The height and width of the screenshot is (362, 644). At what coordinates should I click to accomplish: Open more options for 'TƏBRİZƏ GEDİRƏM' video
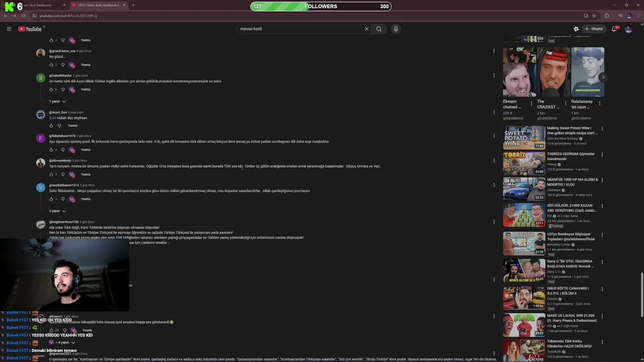(x=602, y=154)
